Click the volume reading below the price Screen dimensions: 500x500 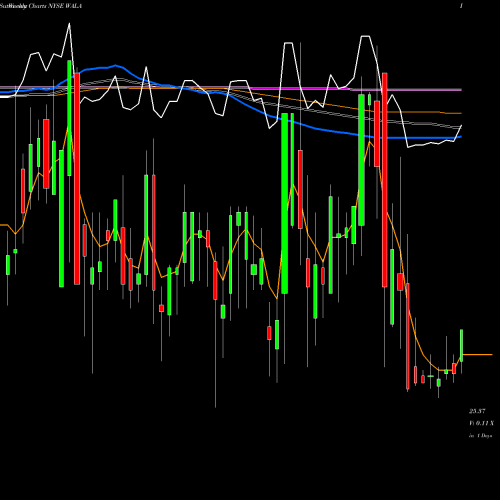click(x=481, y=423)
